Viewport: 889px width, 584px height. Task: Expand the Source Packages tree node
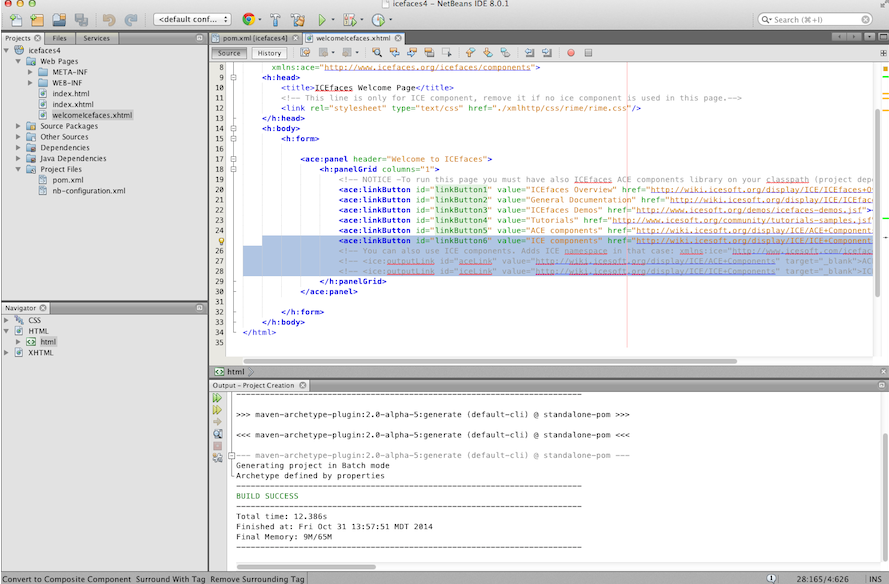[x=18, y=126]
